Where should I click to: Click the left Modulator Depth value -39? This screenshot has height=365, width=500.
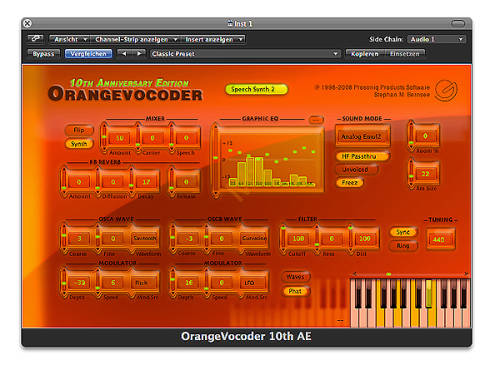click(x=79, y=283)
